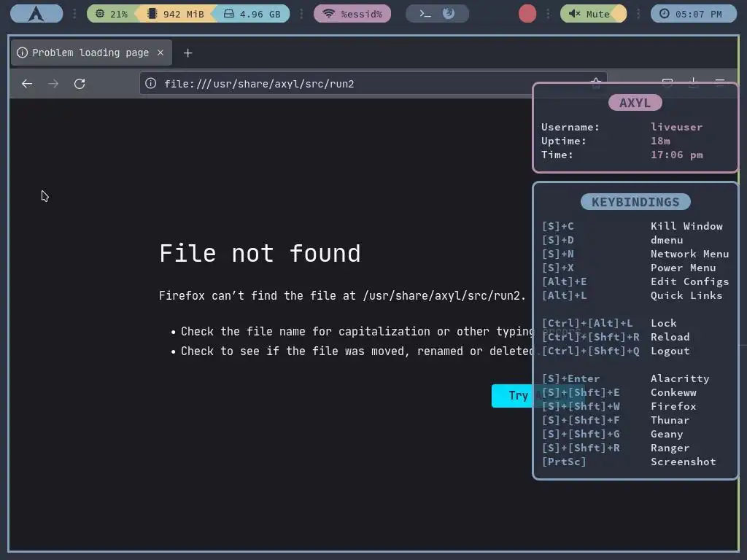Click the File not found heading
The width and height of the screenshot is (747, 560).
click(x=260, y=253)
